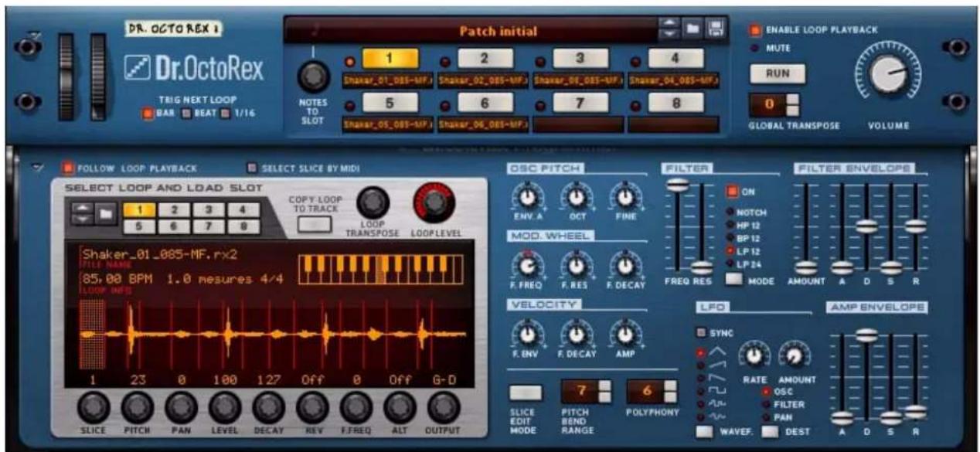Select loop slot 3 button
Screen dimensions: 980x452
coord(580,58)
